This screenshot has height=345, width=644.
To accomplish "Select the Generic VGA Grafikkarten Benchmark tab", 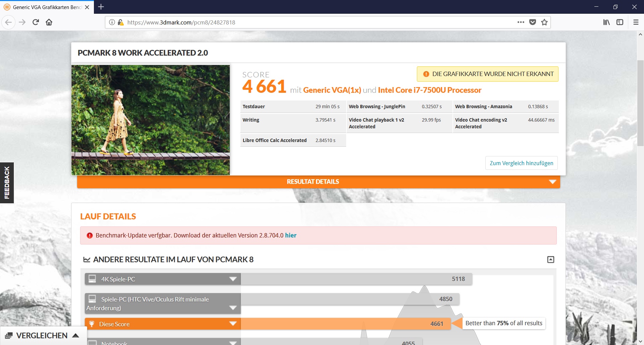I will coord(47,7).
